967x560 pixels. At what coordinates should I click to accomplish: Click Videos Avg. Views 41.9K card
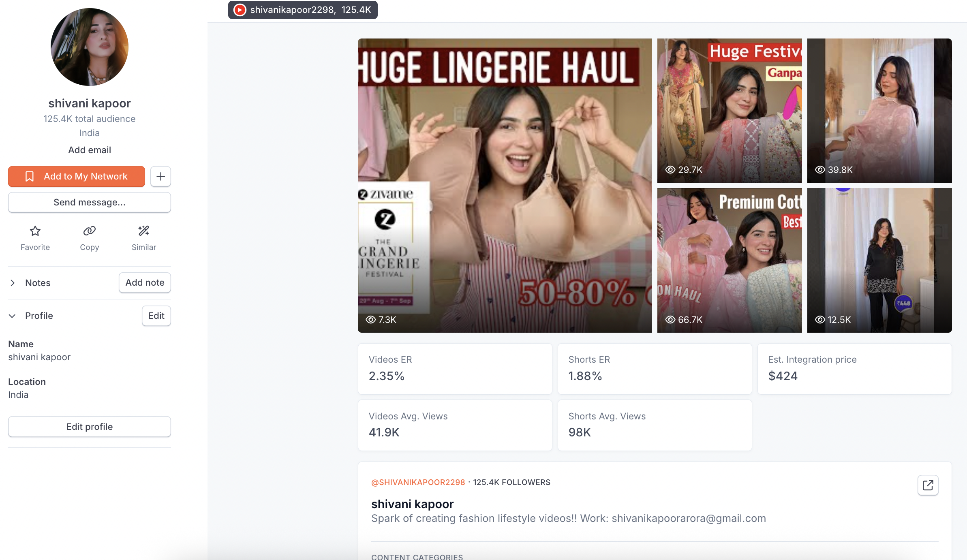[455, 425]
